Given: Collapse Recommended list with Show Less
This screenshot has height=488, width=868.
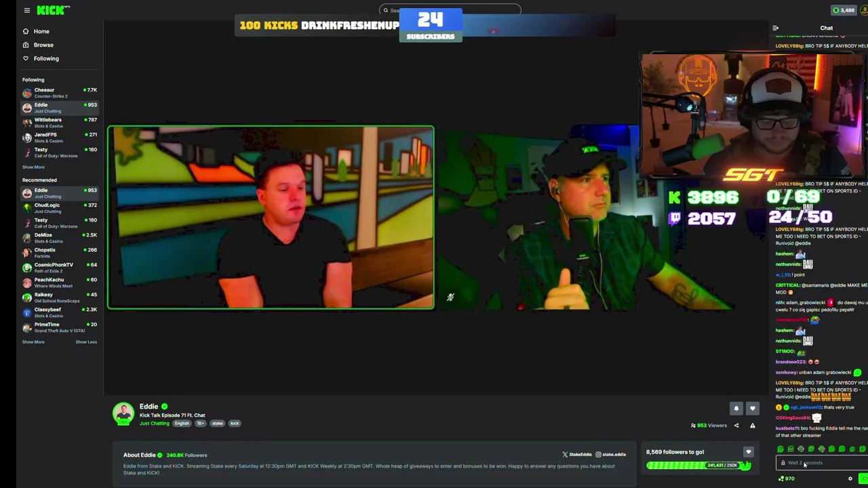Looking at the screenshot, I should (86, 342).
